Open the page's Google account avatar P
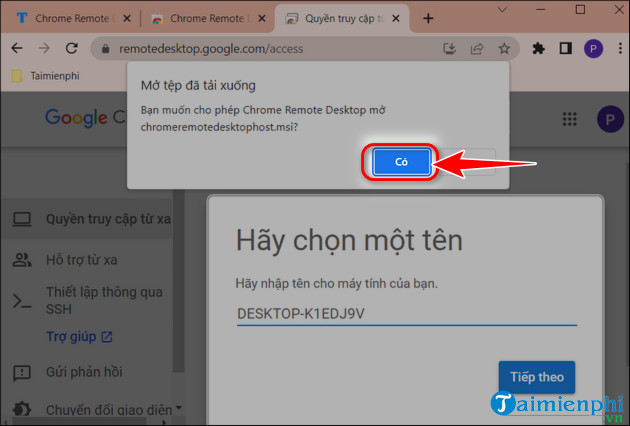 pos(610,119)
